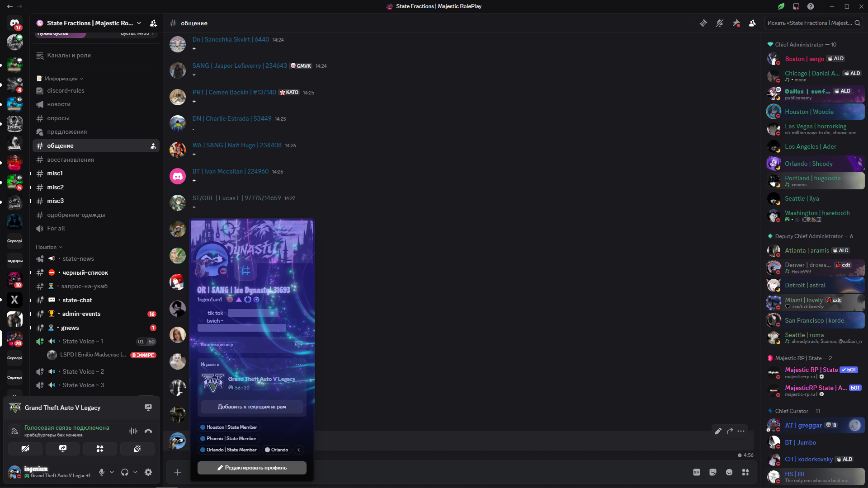The height and width of the screenshot is (488, 868).
Task: Open noise suppression settings icon
Action: (x=133, y=431)
